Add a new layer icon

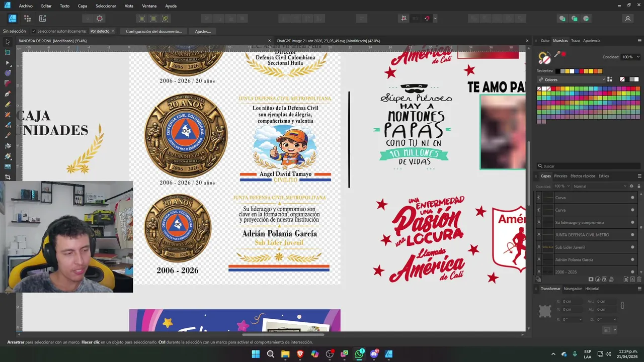[626, 280]
